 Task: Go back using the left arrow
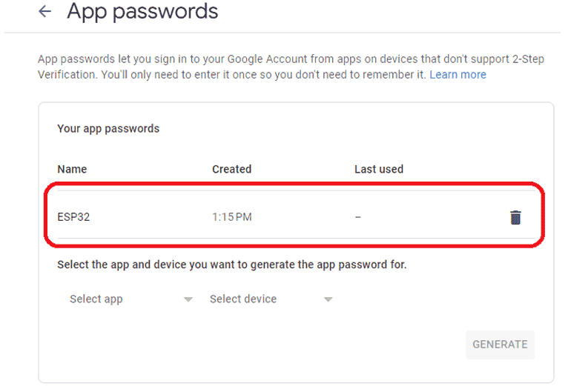coord(45,12)
